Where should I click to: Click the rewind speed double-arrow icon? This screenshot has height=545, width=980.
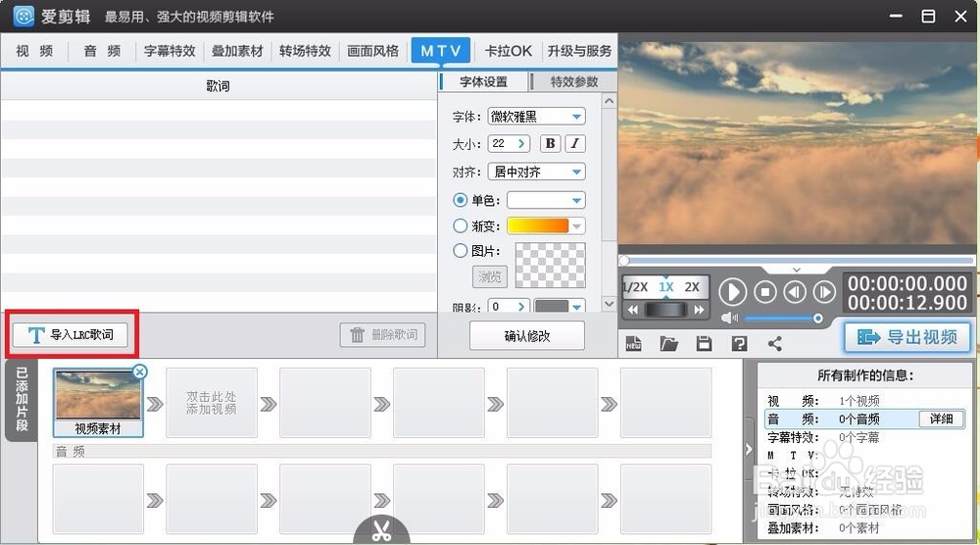(633, 310)
